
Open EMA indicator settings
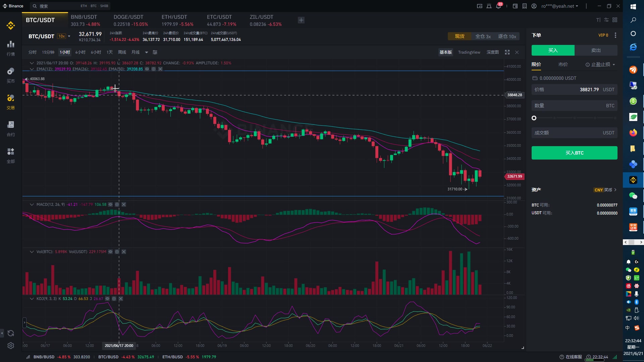pos(154,69)
